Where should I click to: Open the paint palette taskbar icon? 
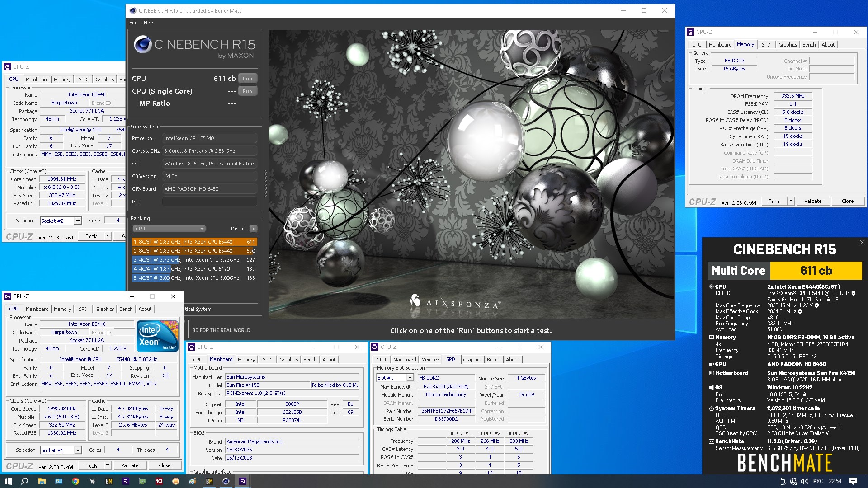coord(193,481)
